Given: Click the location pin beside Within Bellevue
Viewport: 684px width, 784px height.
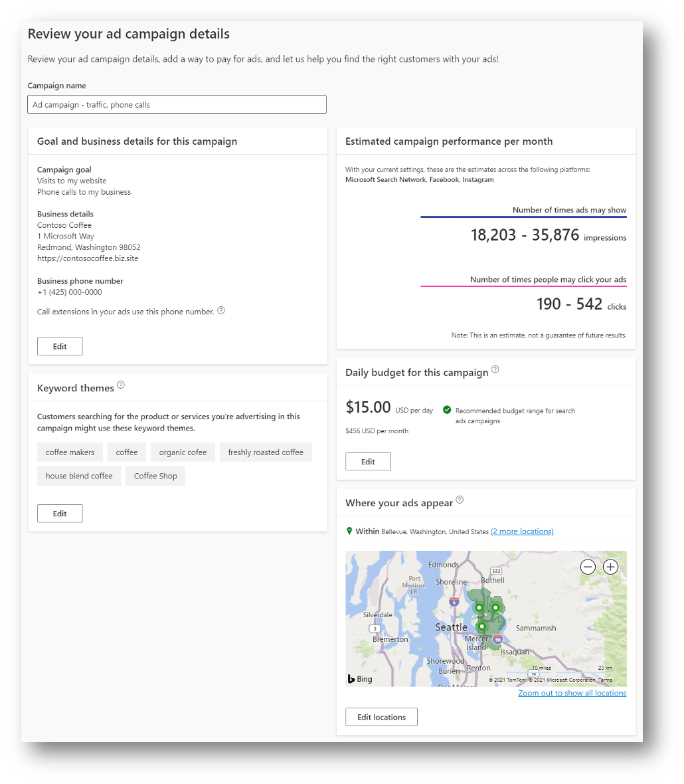Looking at the screenshot, I should 349,531.
